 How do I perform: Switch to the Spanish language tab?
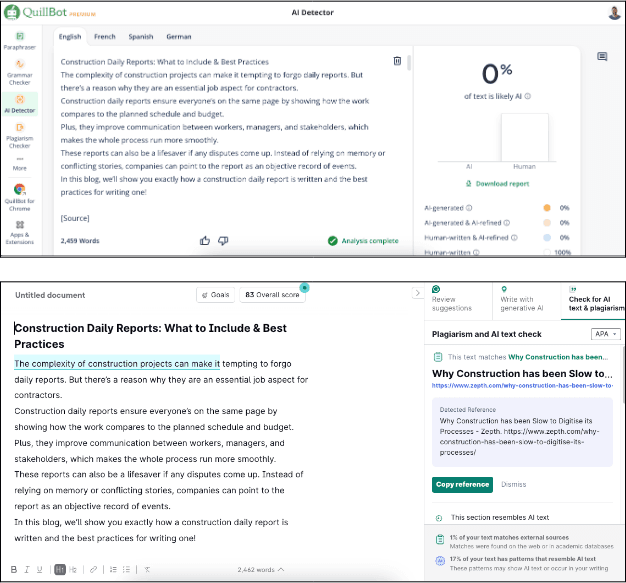(x=141, y=36)
